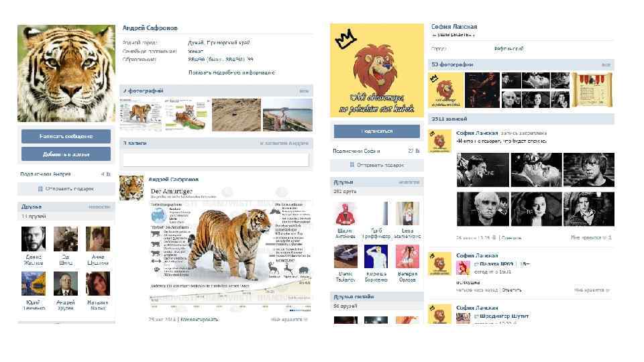This screenshot has width=644, height=362.
Task: Open Andrey's tiger avatar beside wall post
Action: click(131, 188)
